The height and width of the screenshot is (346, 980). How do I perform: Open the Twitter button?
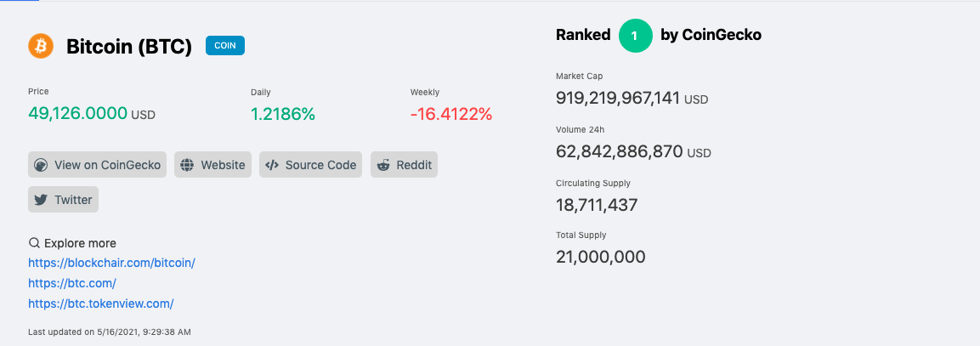63,200
